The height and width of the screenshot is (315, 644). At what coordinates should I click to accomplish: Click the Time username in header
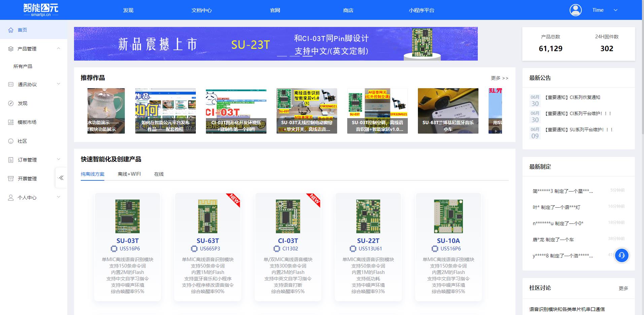pyautogui.click(x=598, y=10)
